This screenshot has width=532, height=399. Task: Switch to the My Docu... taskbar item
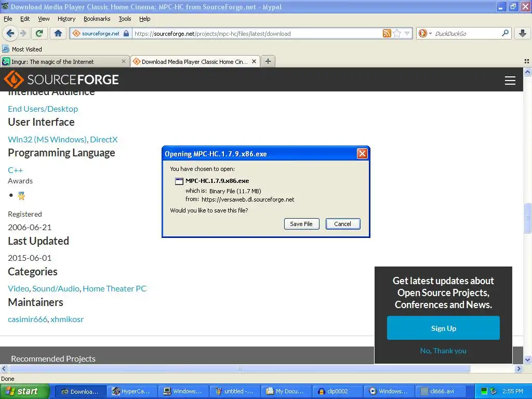(x=286, y=392)
